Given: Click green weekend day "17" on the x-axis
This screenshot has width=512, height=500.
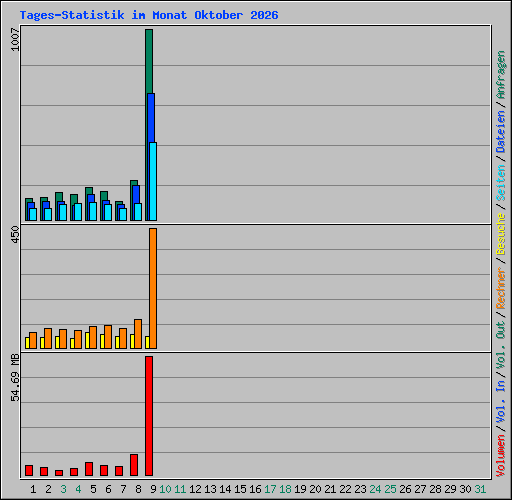Looking at the screenshot, I should 270,489.
